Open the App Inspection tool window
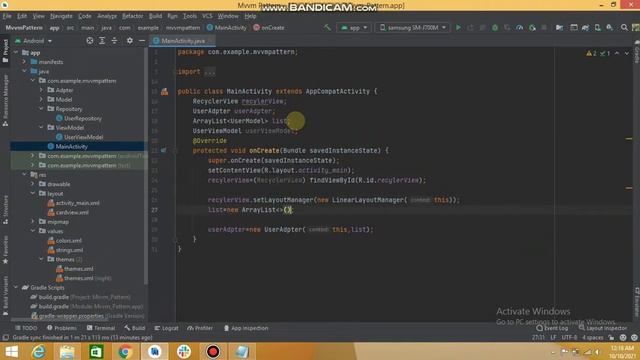Screen dimensions: 640x360 246,328
